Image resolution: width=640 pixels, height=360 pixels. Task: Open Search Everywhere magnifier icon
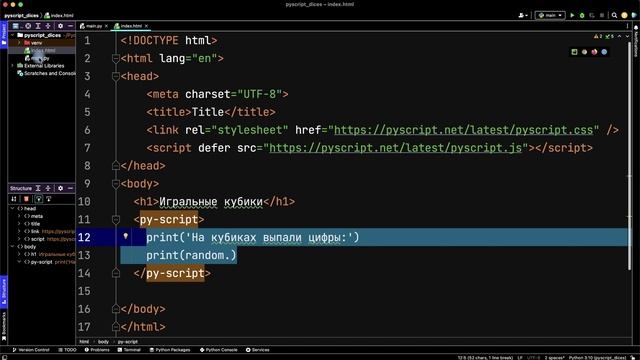[x=614, y=16]
